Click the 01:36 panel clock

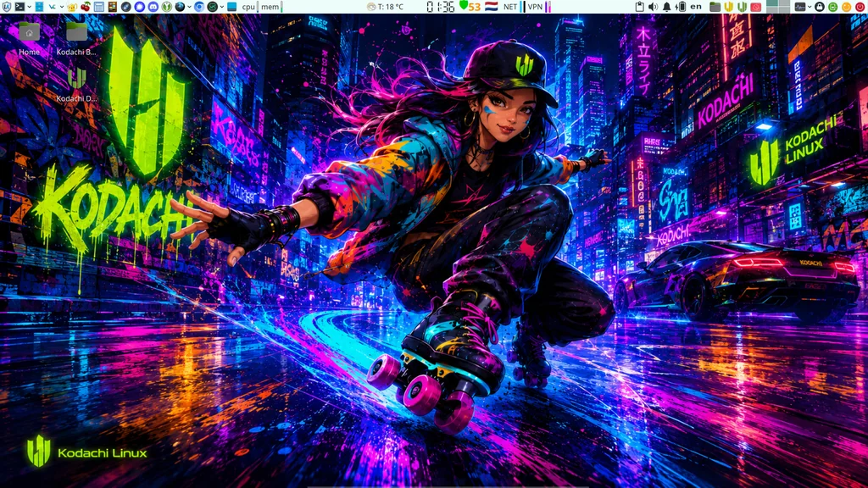441,7
